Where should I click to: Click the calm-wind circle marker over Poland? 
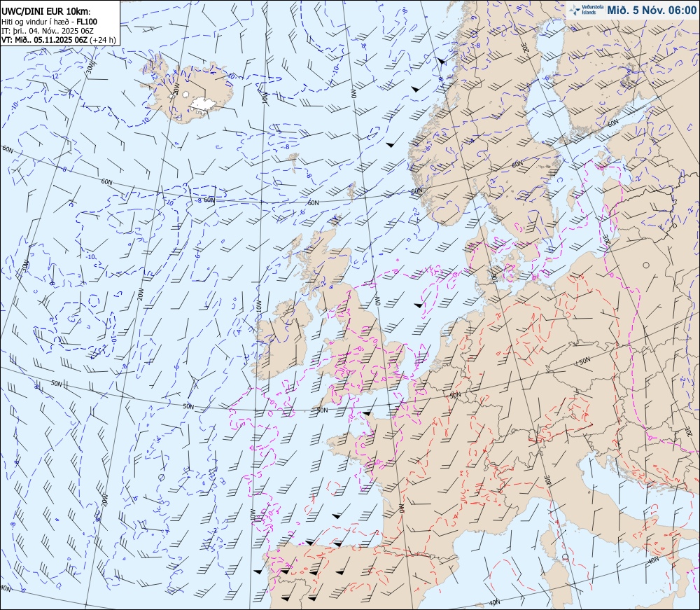[x=646, y=265]
